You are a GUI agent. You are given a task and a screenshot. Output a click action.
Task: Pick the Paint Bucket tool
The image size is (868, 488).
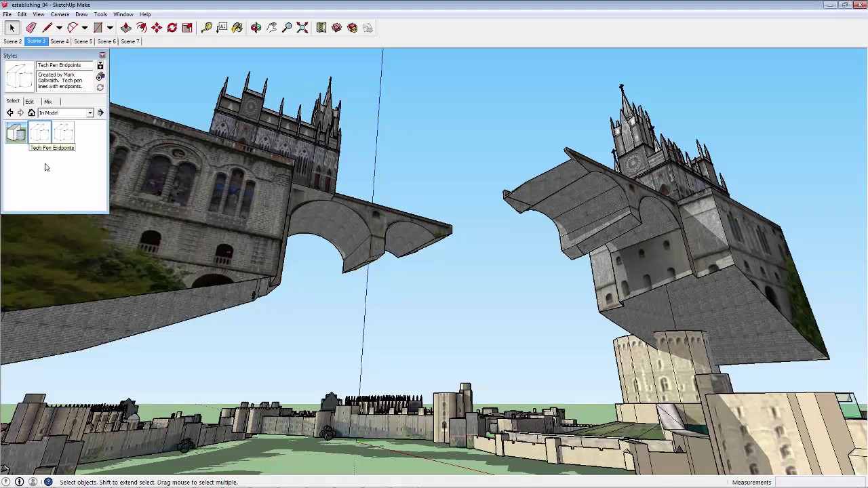[237, 28]
